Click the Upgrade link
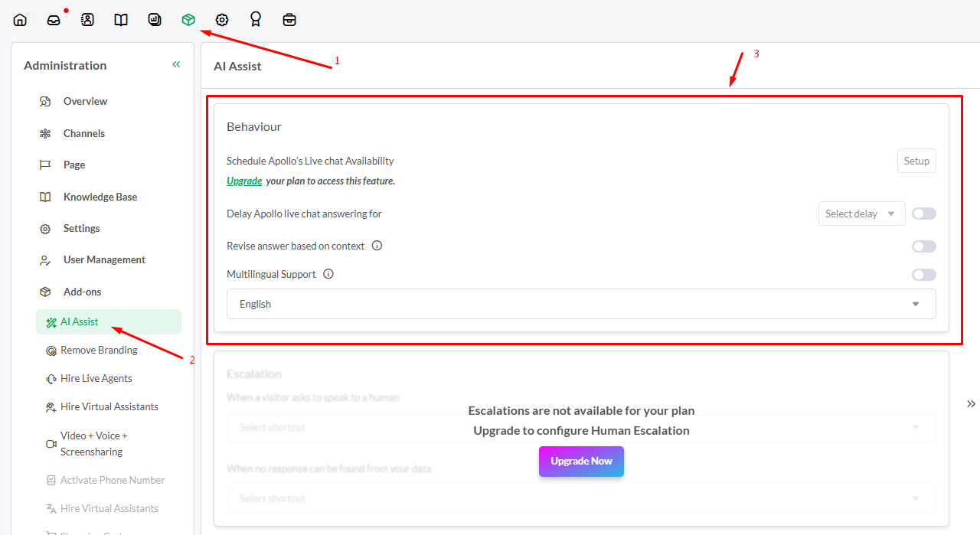 (x=244, y=181)
